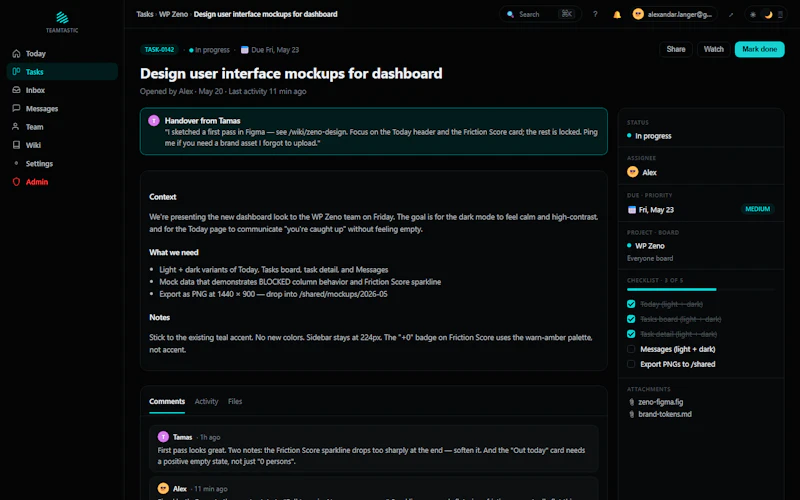Click the paperclip next to zeno-figma.fig
This screenshot has width=800, height=500.
click(x=632, y=402)
